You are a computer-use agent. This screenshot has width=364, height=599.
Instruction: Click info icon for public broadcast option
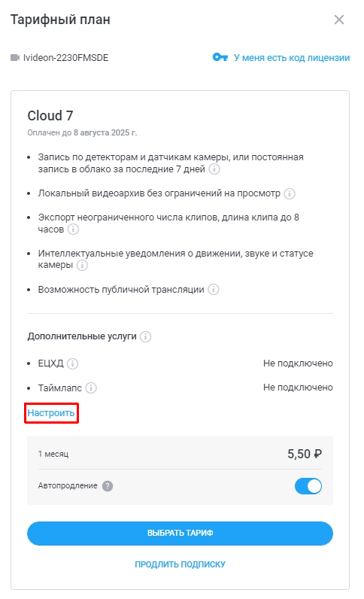coord(214,290)
